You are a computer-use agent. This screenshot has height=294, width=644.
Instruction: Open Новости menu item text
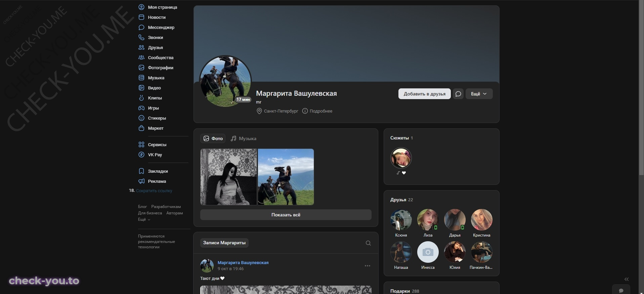tap(157, 17)
